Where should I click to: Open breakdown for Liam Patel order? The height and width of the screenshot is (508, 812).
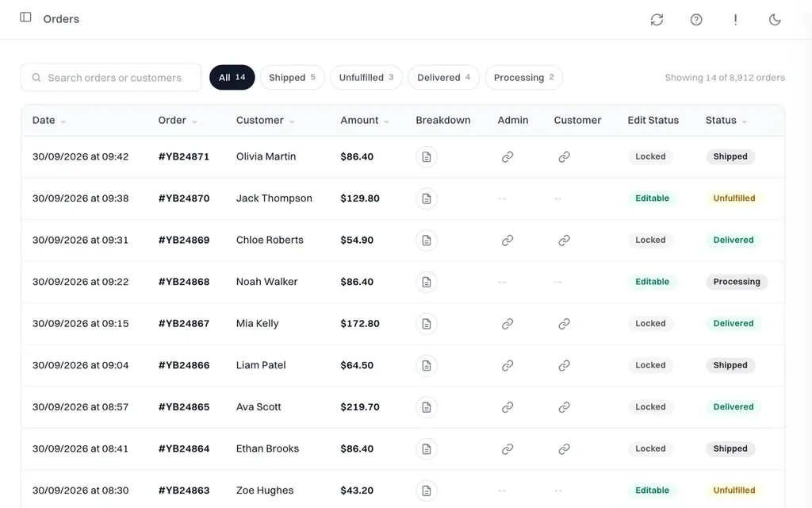(x=426, y=365)
